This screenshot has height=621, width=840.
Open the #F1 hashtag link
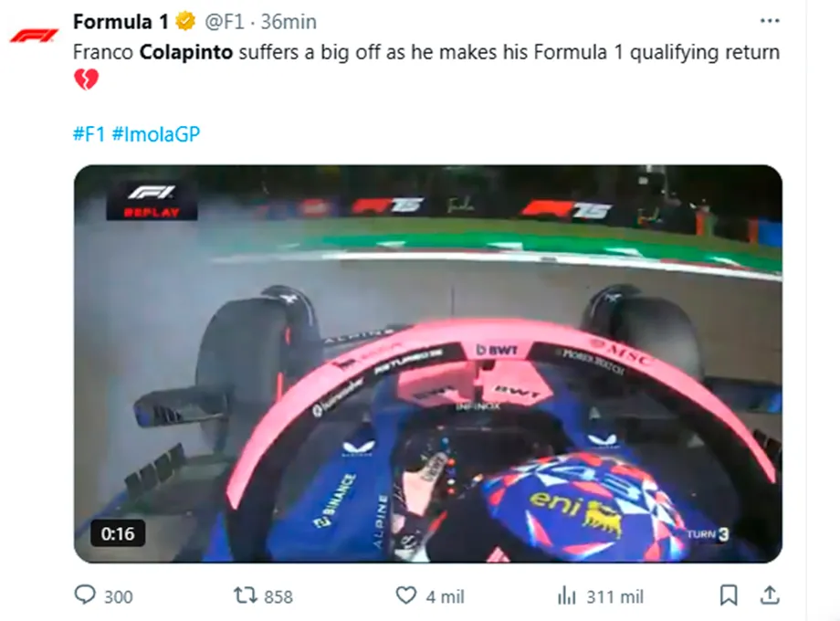click(x=89, y=134)
